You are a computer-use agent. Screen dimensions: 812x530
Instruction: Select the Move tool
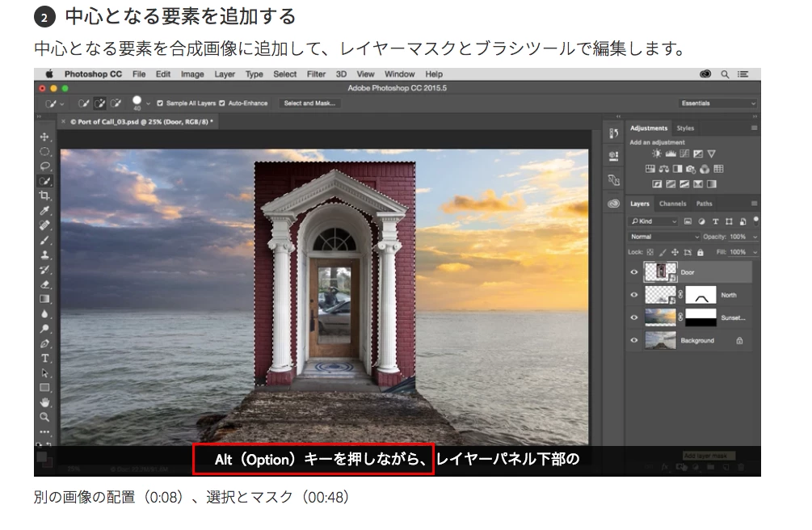[x=45, y=137]
